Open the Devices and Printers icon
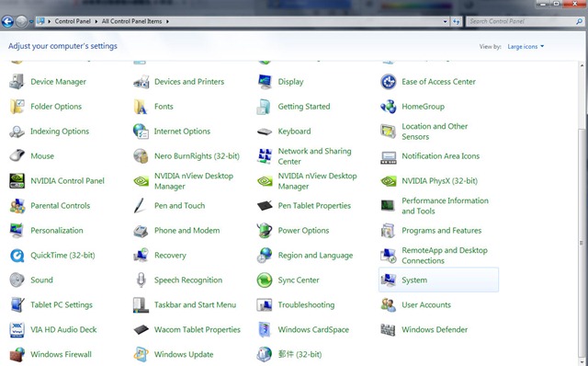Viewport: 588px width, 366px height. (x=141, y=82)
